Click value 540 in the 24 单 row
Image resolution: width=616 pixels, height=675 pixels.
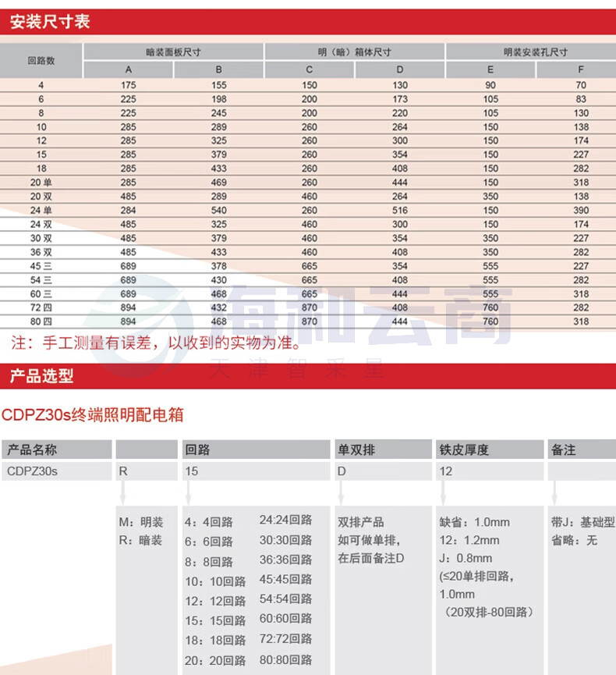click(x=218, y=210)
